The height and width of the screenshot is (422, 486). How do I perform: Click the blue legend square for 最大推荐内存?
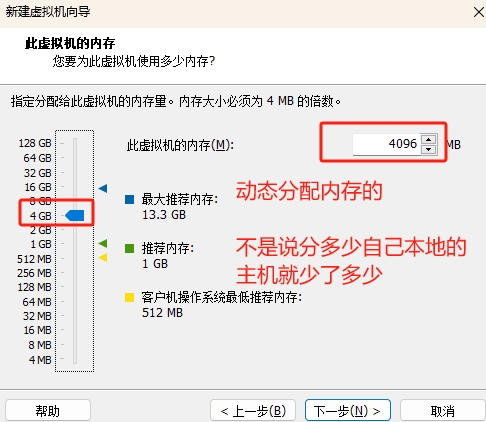(129, 199)
